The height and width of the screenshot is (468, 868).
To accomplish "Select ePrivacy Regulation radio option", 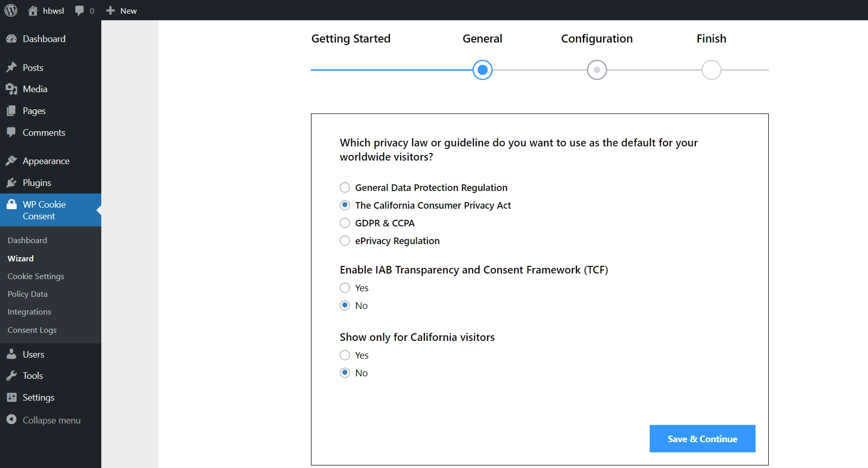I will pyautogui.click(x=345, y=241).
